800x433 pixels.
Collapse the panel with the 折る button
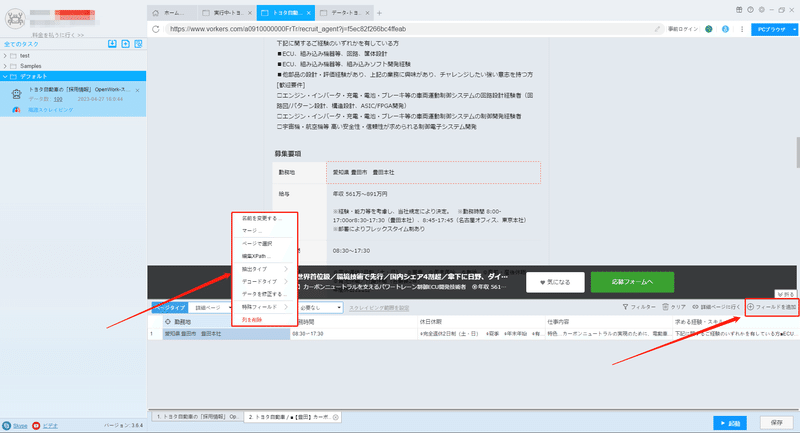point(785,294)
